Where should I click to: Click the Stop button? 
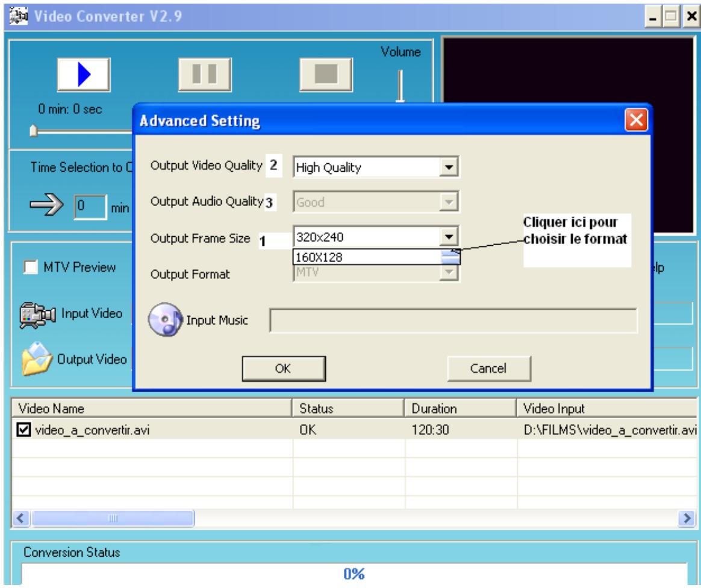326,74
